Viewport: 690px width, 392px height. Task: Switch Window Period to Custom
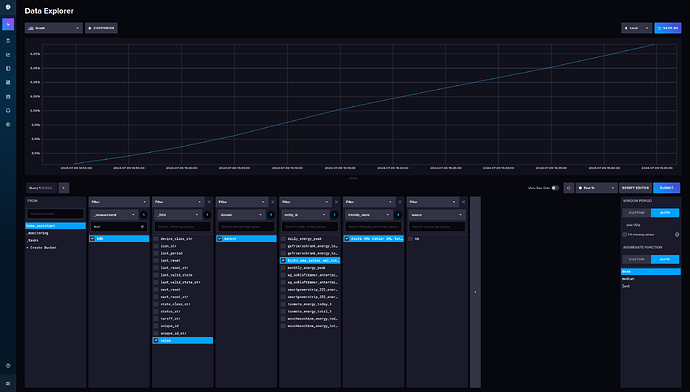pos(636,213)
